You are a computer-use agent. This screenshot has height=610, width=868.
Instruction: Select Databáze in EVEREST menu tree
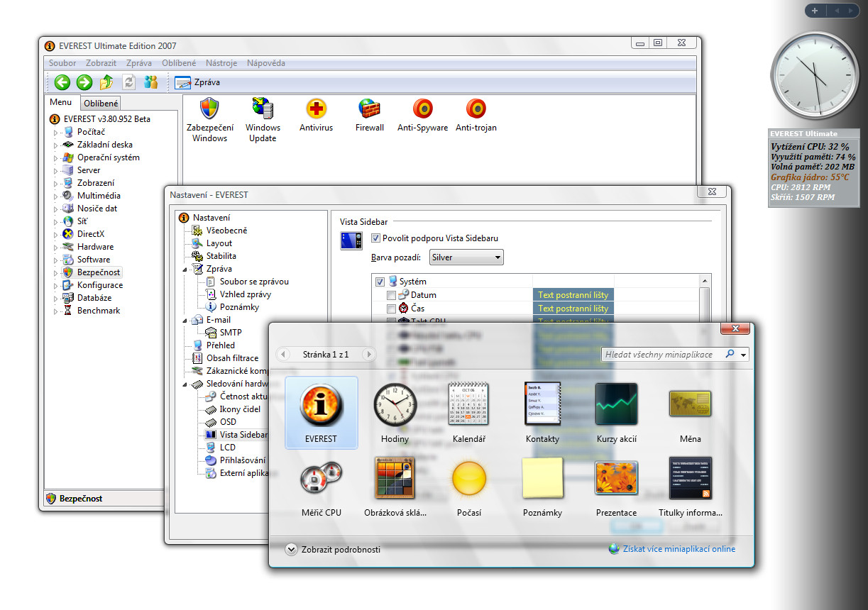[x=94, y=298]
